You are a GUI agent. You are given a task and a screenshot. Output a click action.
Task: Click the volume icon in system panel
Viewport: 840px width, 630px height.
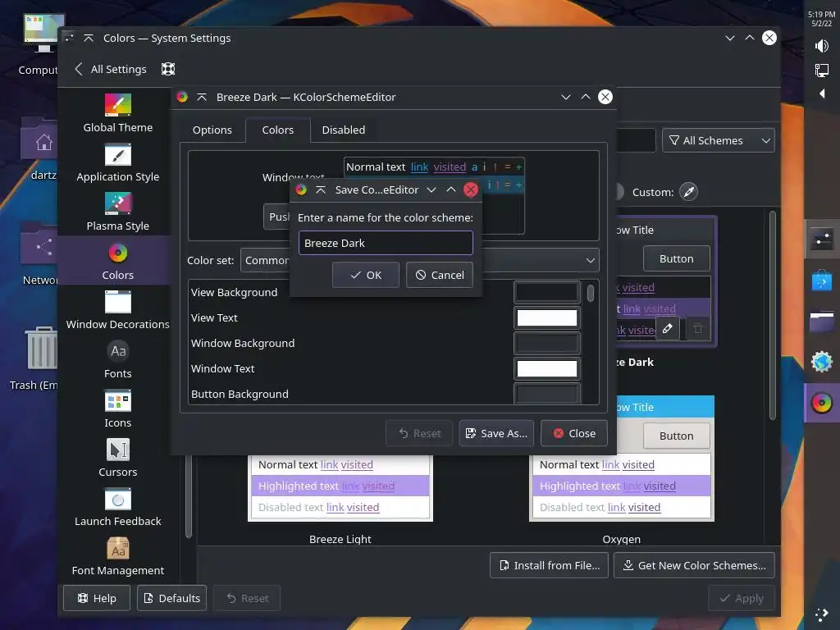click(x=822, y=46)
